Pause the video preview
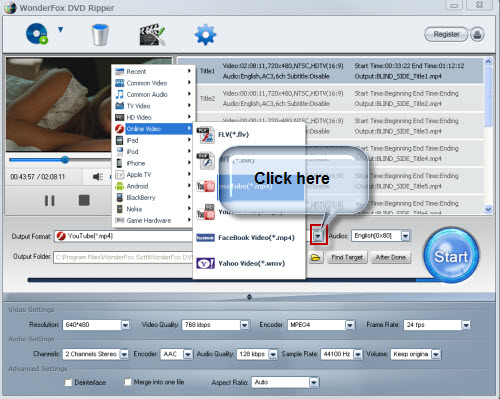Viewport: 500px width, 399px height. 50,201
